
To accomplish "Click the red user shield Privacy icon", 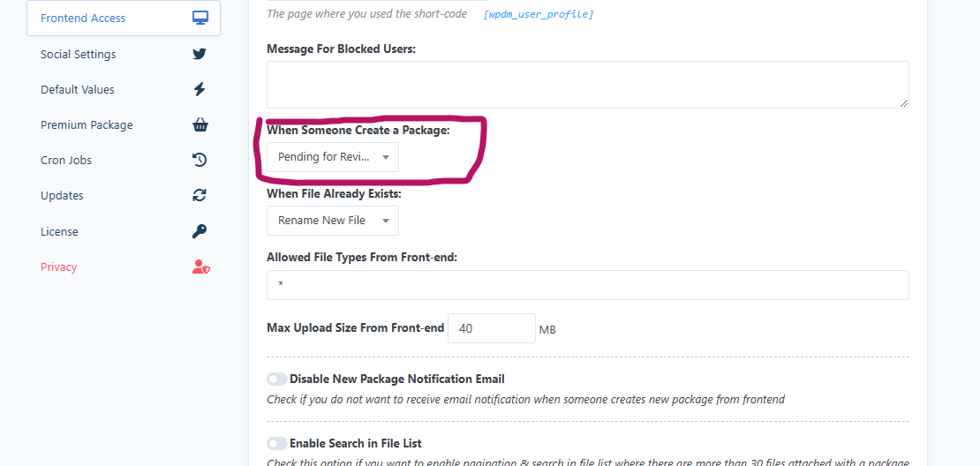I will [x=200, y=267].
